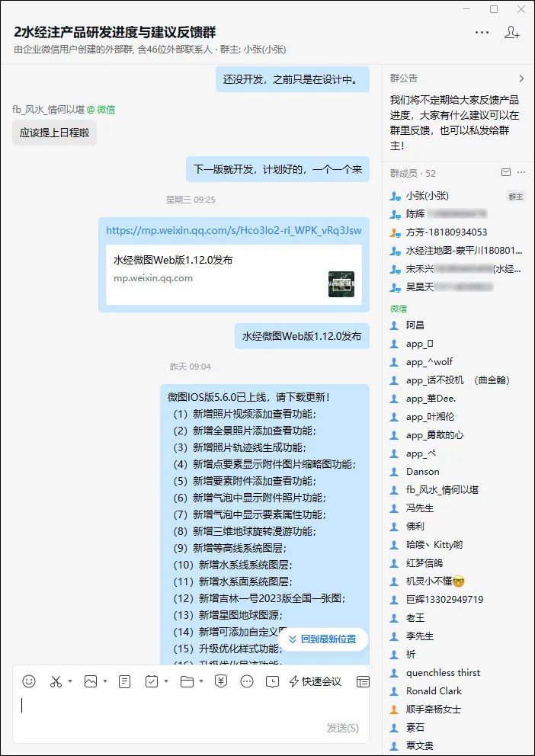Click the article card thumbnail image

(x=341, y=284)
